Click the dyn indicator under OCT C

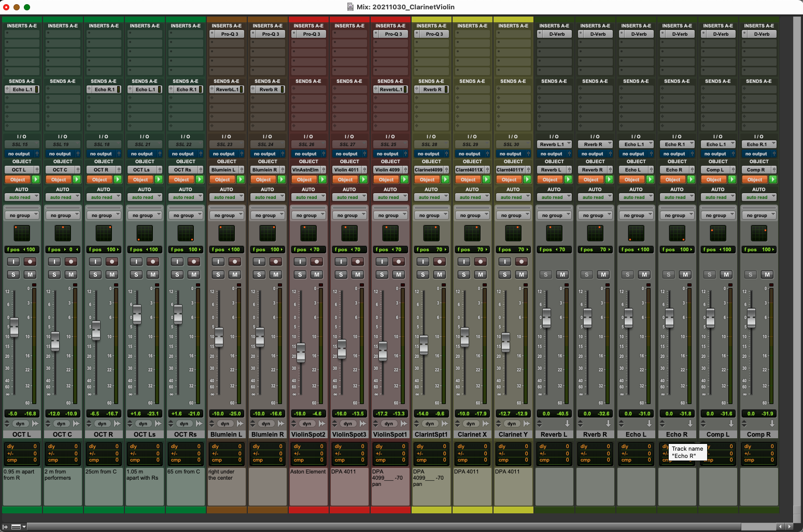(x=62, y=423)
